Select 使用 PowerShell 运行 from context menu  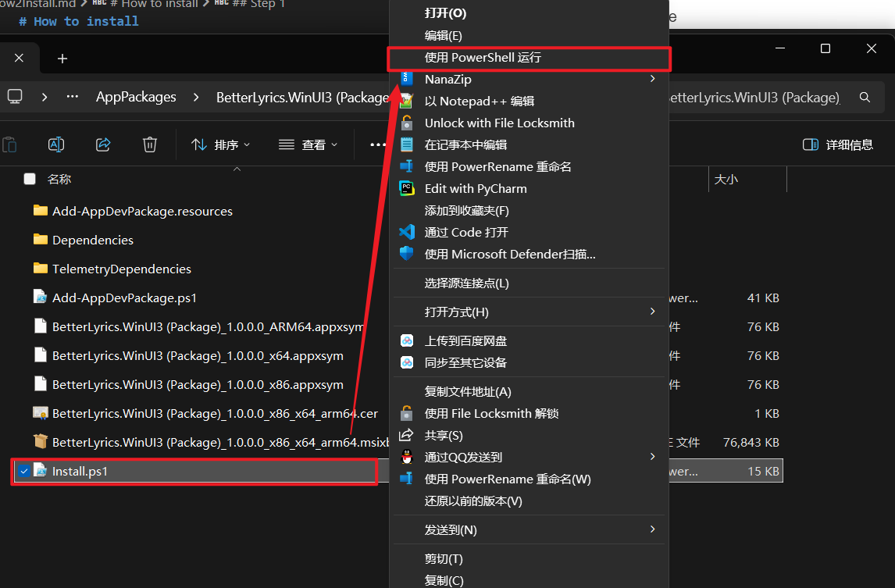pyautogui.click(x=482, y=57)
